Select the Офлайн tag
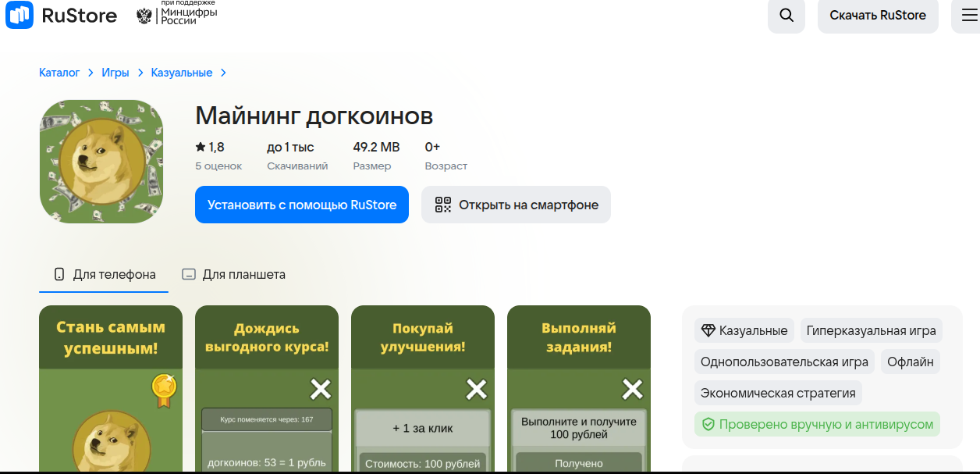This screenshot has height=474, width=980. click(911, 362)
